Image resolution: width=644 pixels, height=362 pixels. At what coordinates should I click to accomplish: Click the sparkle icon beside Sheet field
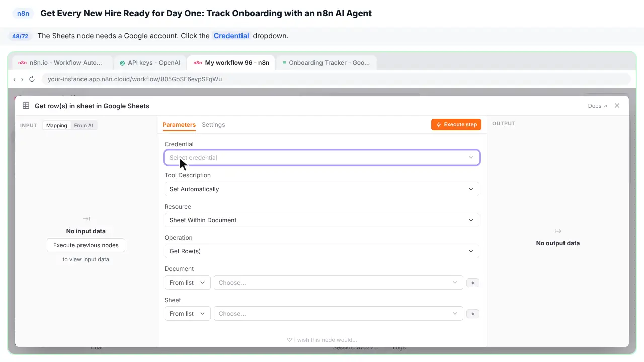pyautogui.click(x=472, y=314)
